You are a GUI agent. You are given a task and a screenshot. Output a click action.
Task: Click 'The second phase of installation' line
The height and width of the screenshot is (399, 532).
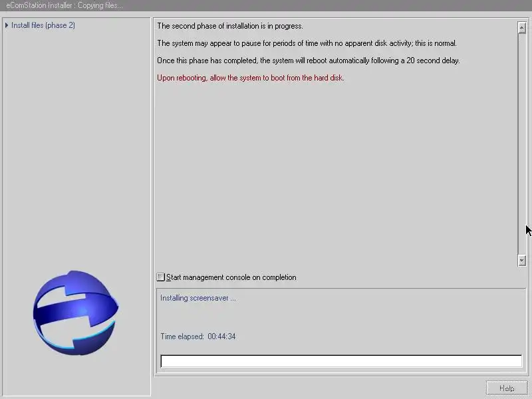229,26
